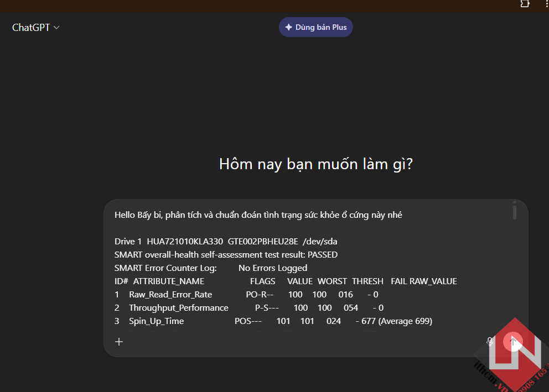Click the SMART Error Counter Log line
Screen dimensions: 549x392
pos(210,268)
